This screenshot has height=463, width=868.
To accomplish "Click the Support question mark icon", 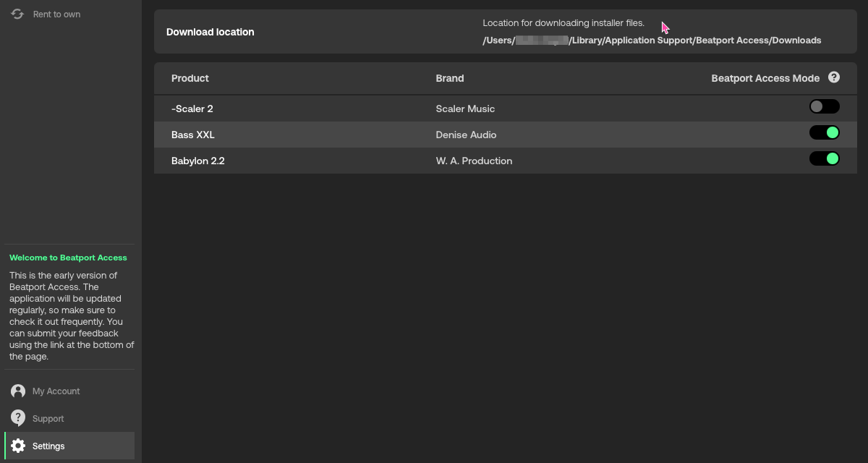I will (18, 418).
